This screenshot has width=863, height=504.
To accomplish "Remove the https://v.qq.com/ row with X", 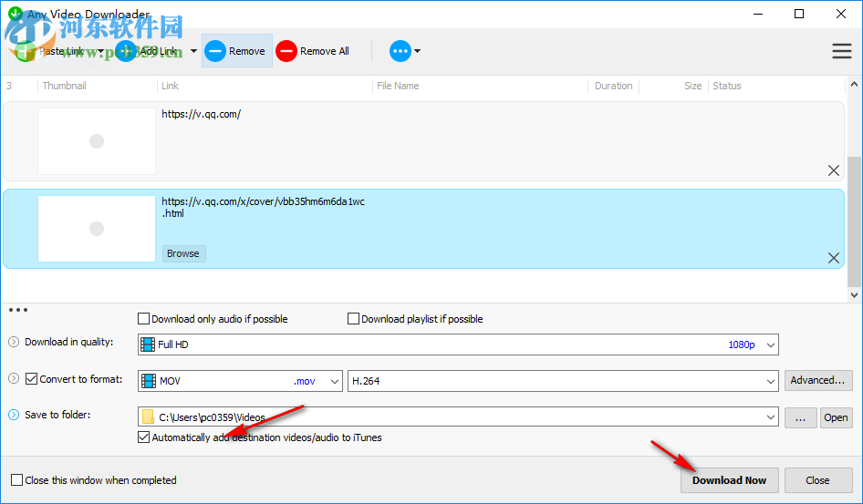I will point(833,170).
